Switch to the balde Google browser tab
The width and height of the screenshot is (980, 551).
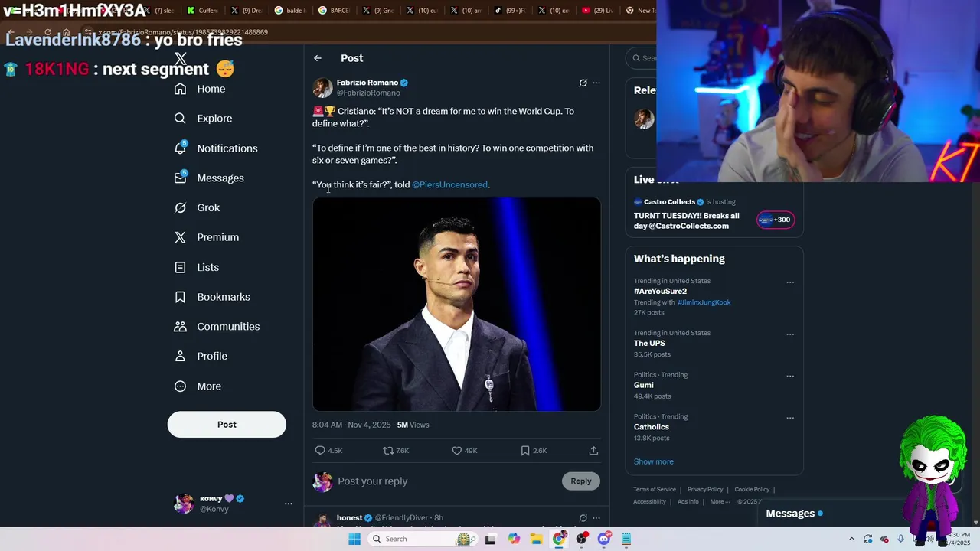coord(291,11)
